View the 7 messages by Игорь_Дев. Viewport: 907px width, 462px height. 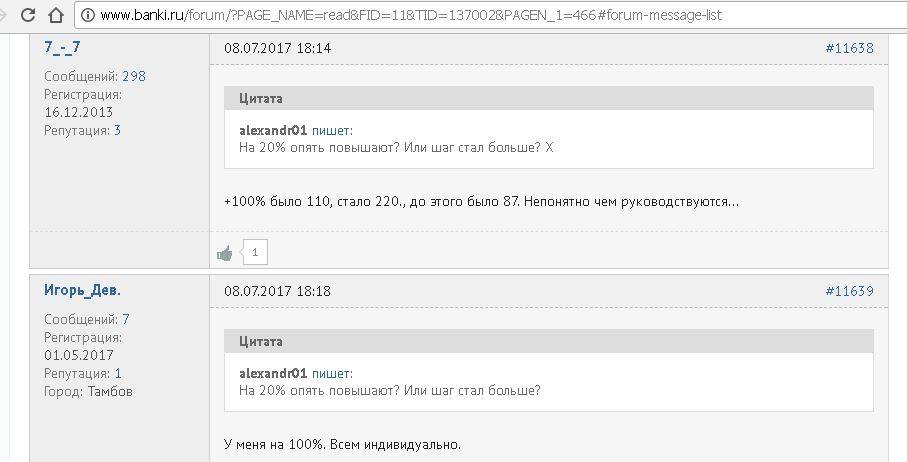pos(126,319)
